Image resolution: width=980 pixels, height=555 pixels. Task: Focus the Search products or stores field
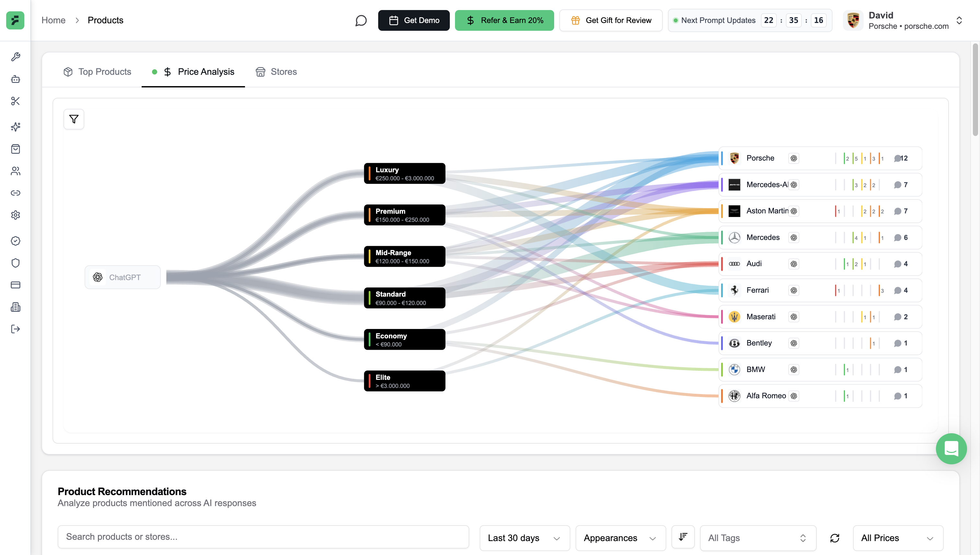pyautogui.click(x=263, y=537)
